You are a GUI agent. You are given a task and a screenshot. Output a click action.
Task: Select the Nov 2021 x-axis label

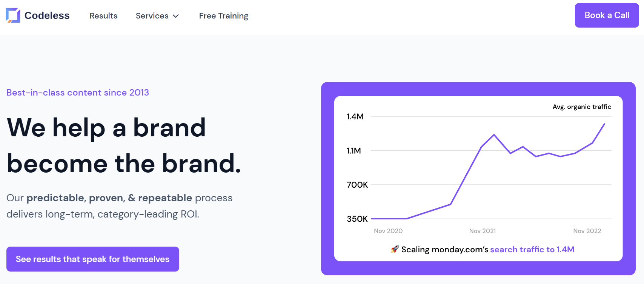click(482, 231)
